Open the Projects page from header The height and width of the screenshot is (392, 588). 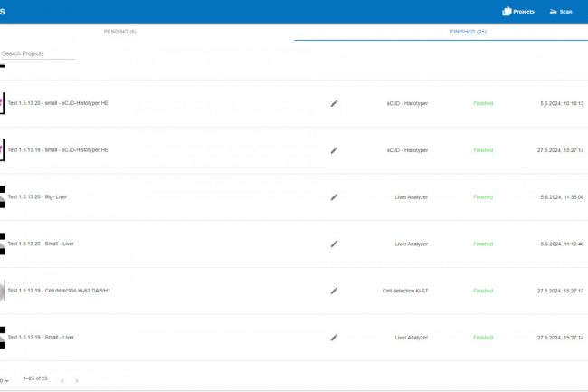coord(518,12)
